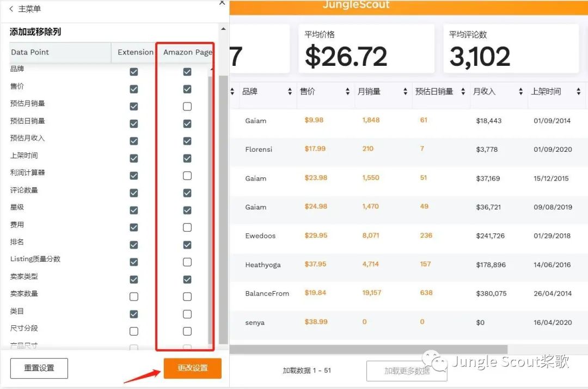Click the 上架时间 row label
This screenshot has height=389, width=588.
[24, 156]
